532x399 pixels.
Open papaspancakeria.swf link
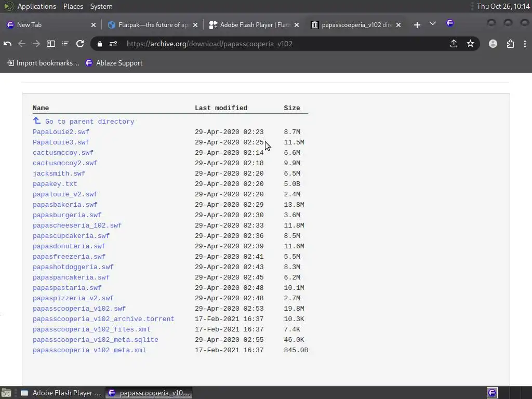[x=71, y=277]
